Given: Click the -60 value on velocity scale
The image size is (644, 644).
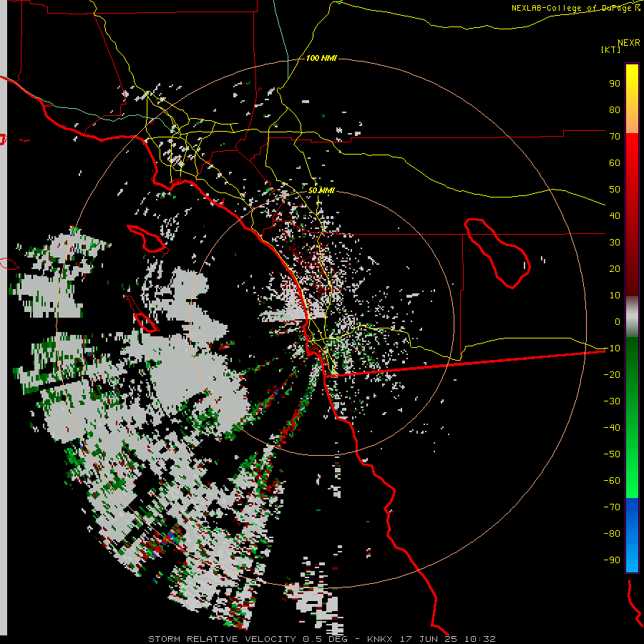Looking at the screenshot, I should 612,481.
